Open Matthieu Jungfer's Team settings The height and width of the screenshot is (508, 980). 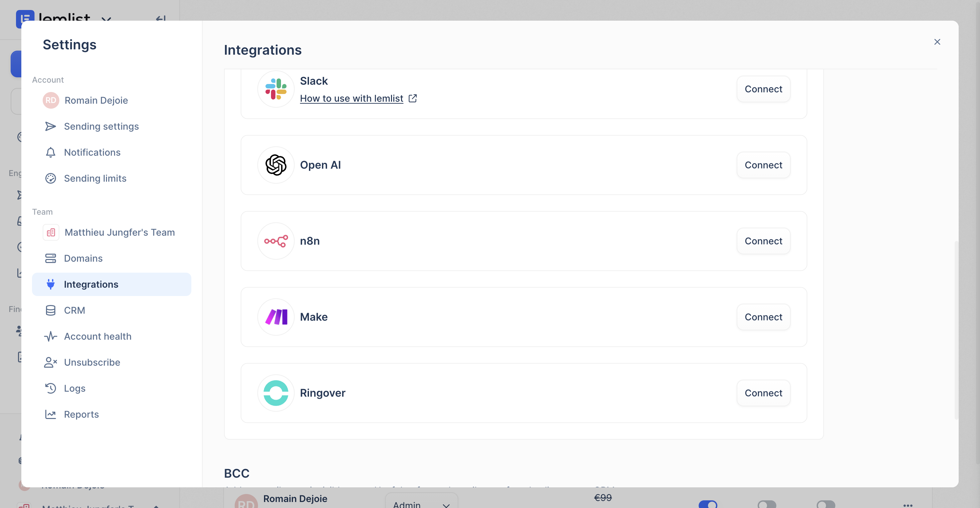click(x=111, y=232)
